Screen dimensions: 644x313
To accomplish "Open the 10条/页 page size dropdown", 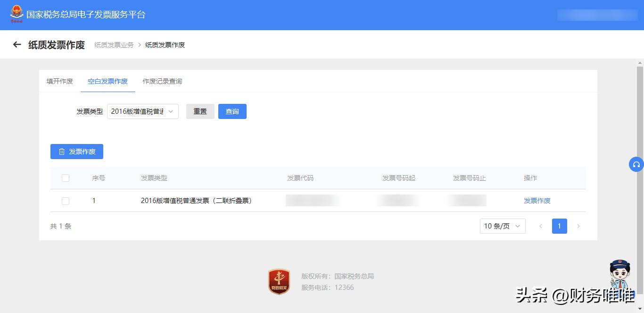I will pos(503,226).
